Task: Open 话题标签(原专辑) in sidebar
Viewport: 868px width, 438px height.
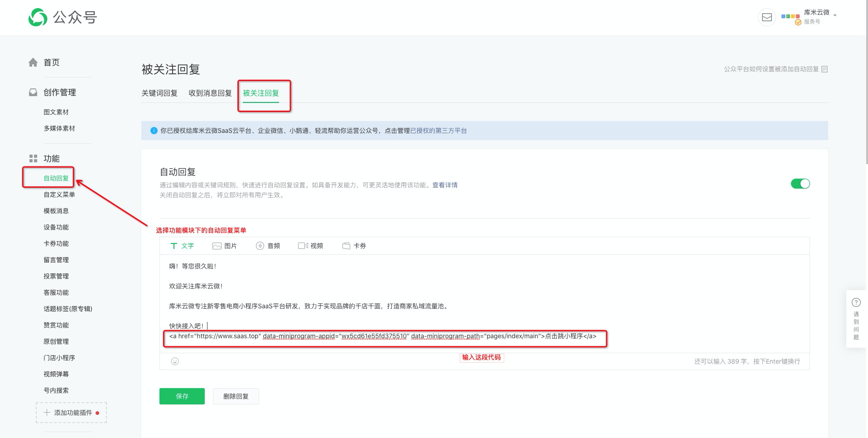Action: [68, 309]
